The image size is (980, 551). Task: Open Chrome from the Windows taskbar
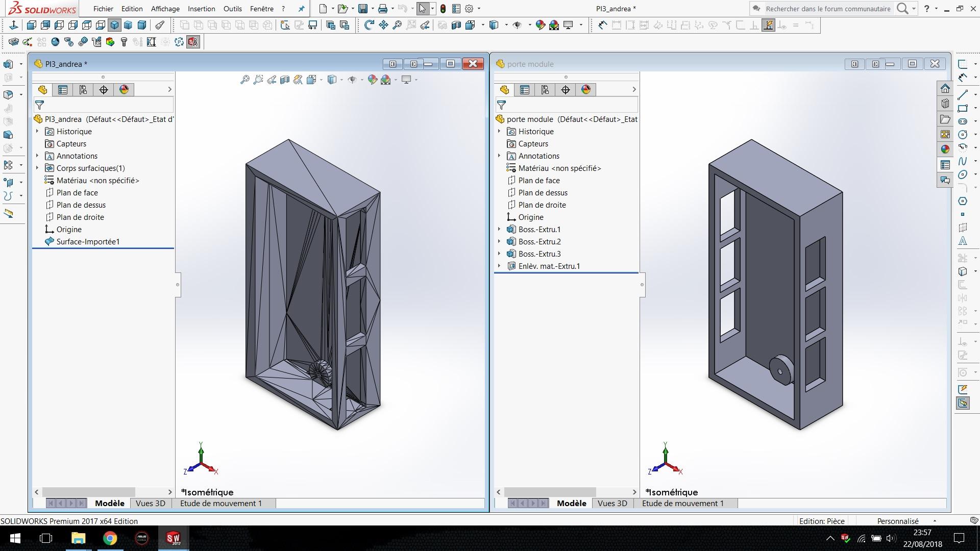[110, 538]
